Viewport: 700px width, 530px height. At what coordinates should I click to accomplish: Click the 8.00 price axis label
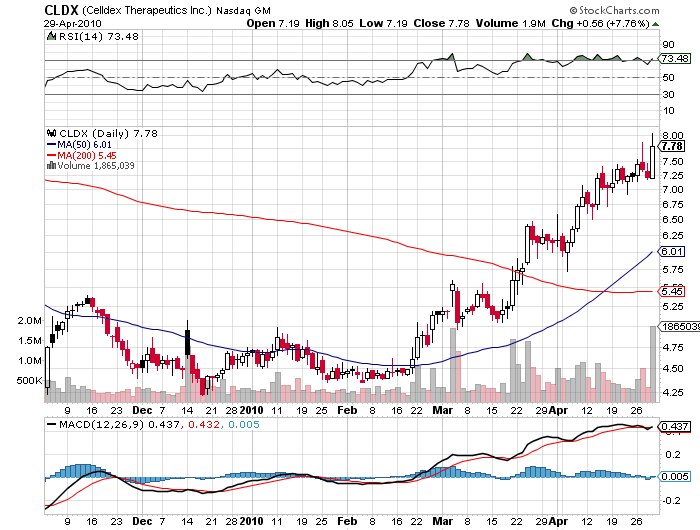673,135
